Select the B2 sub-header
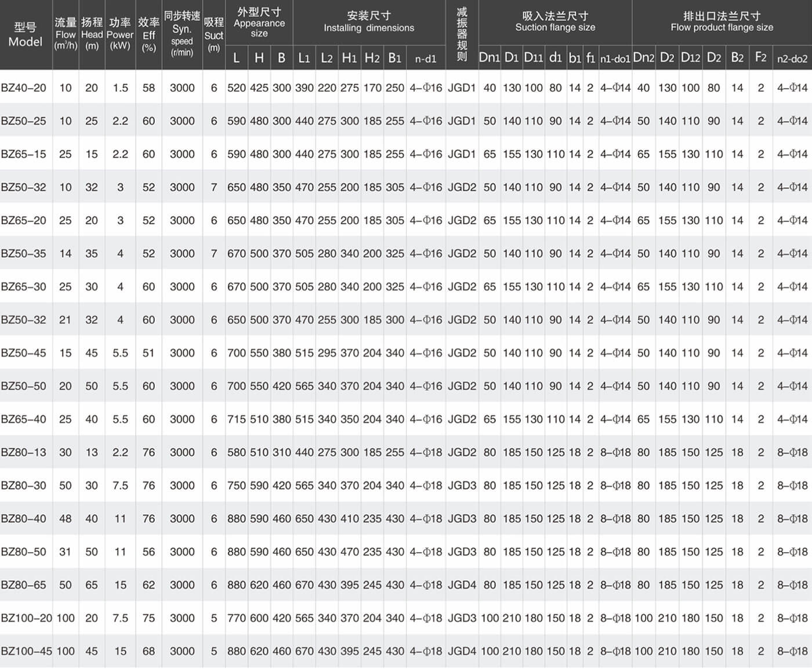 click(x=737, y=57)
